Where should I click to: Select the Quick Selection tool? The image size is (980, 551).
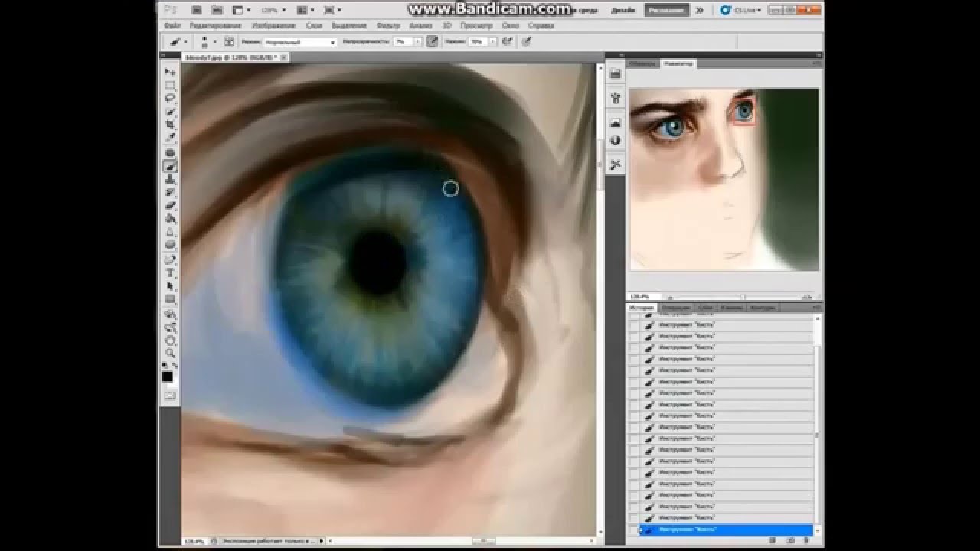170,112
